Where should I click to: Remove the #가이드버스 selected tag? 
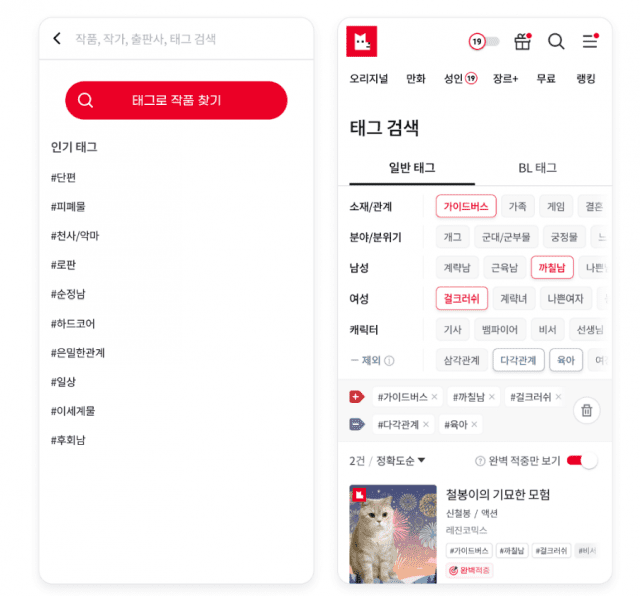tap(434, 397)
